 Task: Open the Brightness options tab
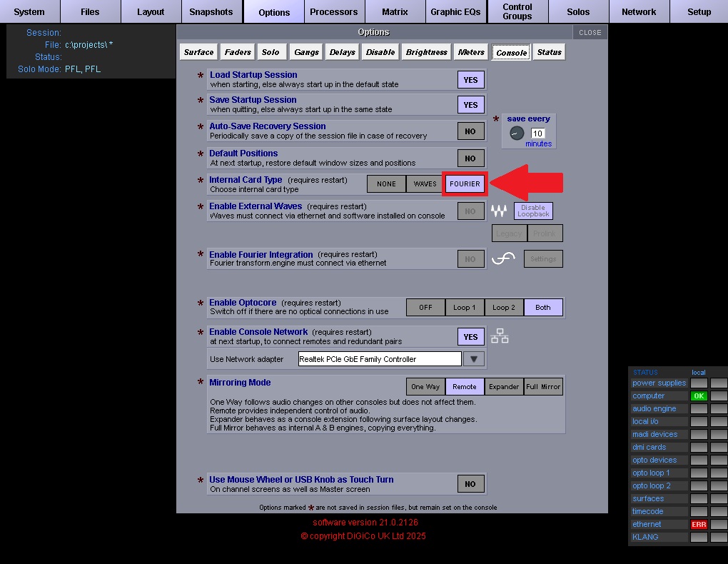point(426,52)
